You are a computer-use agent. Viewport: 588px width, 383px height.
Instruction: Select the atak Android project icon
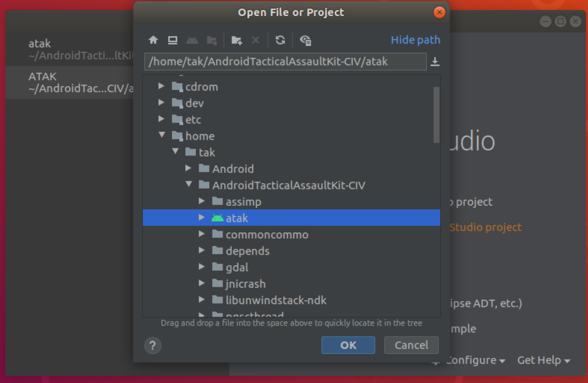pyautogui.click(x=217, y=218)
